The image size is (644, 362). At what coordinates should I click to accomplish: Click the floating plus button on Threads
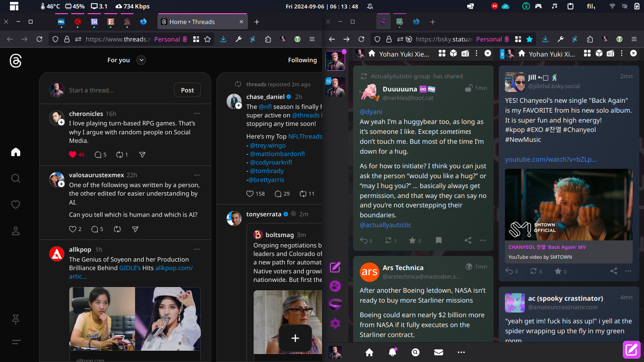point(295,338)
